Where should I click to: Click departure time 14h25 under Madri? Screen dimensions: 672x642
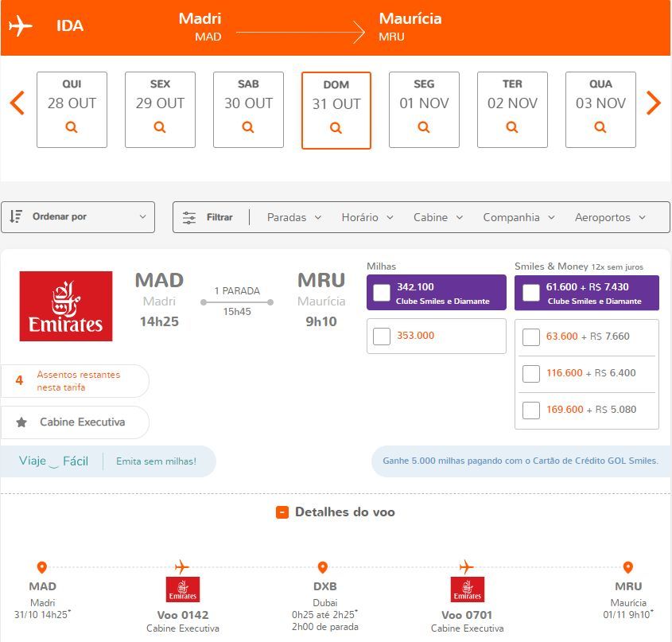pyautogui.click(x=159, y=321)
